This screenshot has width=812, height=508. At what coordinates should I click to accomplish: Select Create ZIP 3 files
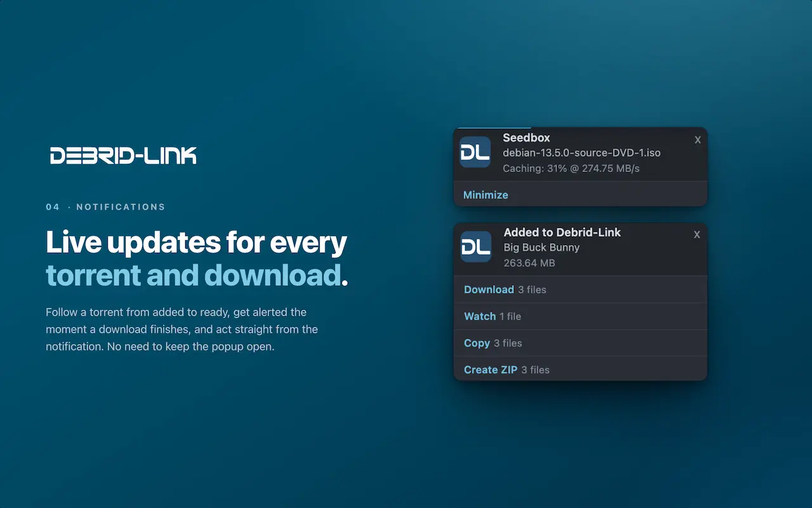[580, 369]
